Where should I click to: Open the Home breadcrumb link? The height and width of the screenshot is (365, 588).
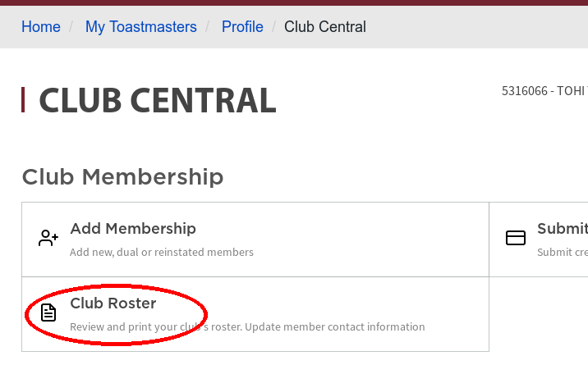41,27
